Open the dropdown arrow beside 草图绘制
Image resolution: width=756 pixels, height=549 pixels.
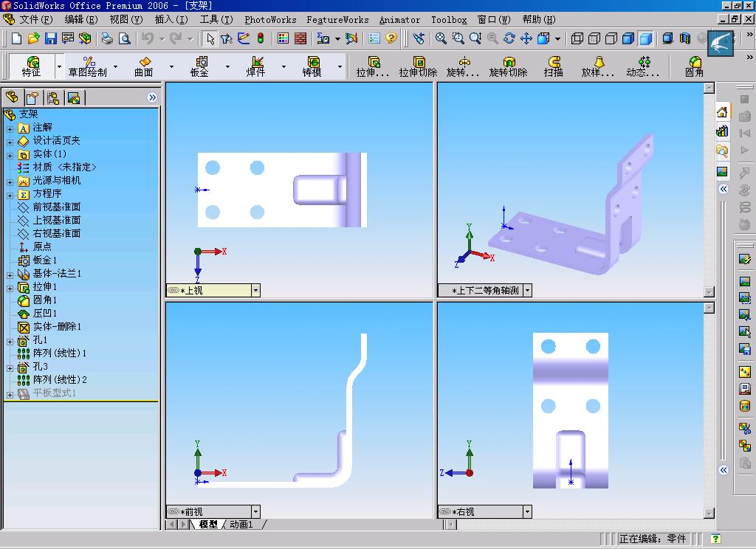(x=116, y=66)
